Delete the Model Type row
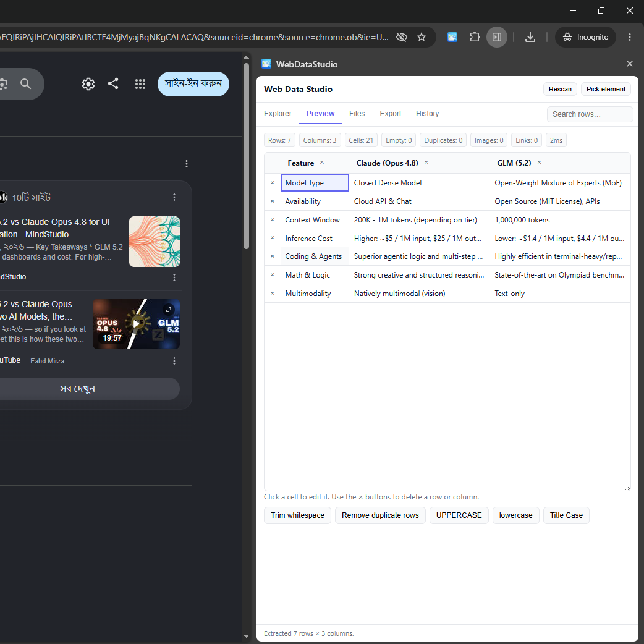Screen dimensions: 644x644 [x=273, y=183]
